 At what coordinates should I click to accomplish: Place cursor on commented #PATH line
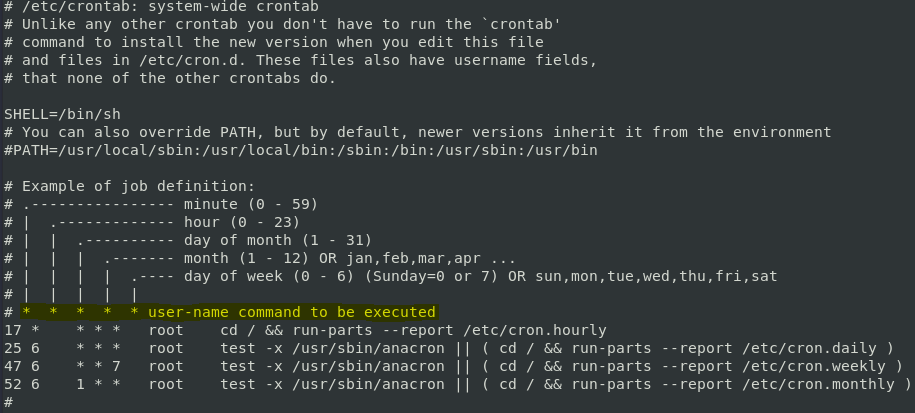click(301, 150)
